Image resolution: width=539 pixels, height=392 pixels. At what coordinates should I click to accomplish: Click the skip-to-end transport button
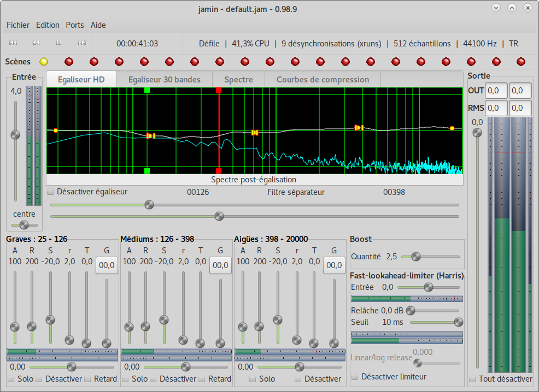pyautogui.click(x=81, y=43)
